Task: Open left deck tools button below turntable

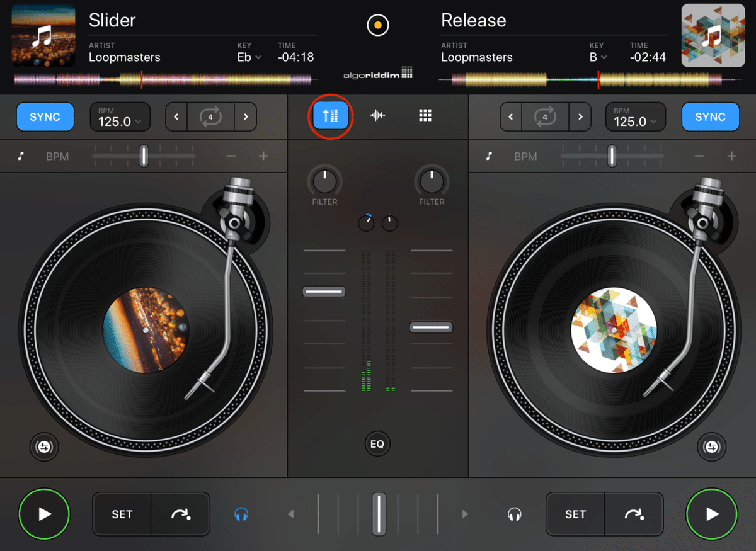Action: 44,447
